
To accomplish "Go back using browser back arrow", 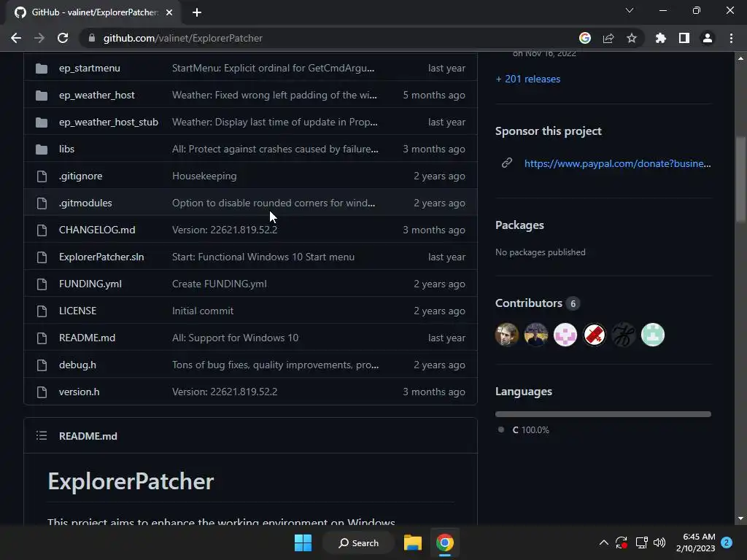I will click(x=16, y=38).
